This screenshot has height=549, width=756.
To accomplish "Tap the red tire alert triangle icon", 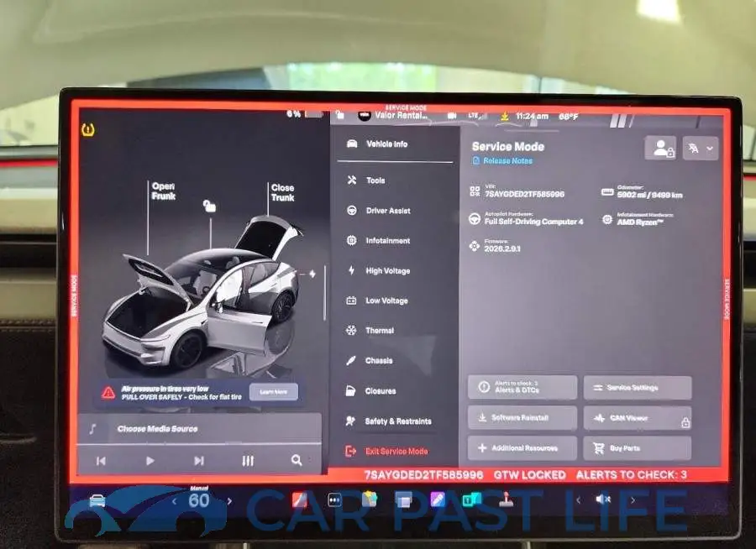I will 108,393.
